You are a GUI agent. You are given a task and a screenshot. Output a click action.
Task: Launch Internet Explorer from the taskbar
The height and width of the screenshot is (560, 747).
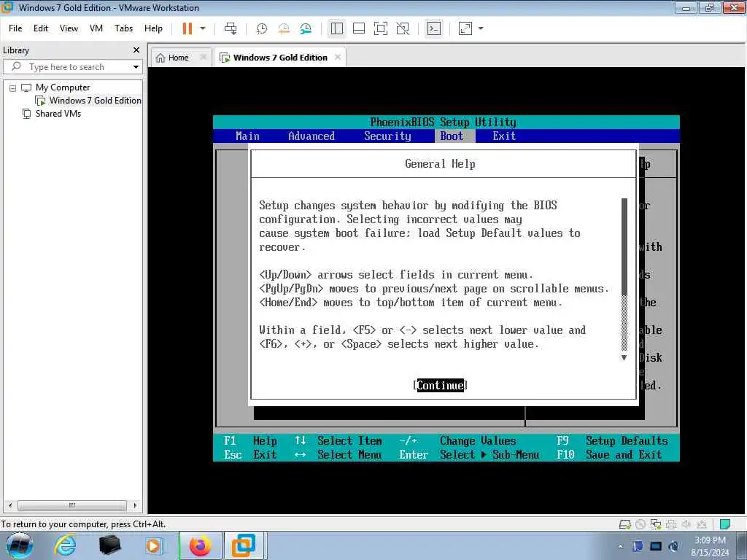(65, 545)
